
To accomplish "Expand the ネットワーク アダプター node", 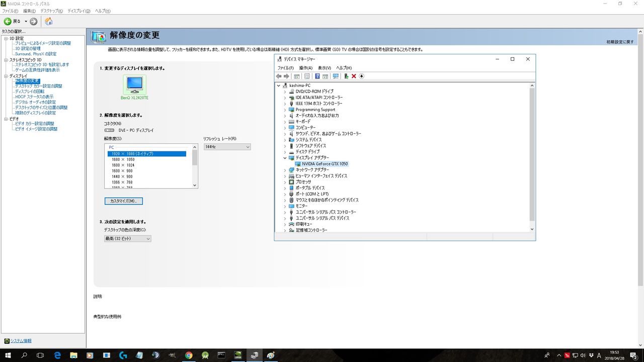I will (285, 170).
